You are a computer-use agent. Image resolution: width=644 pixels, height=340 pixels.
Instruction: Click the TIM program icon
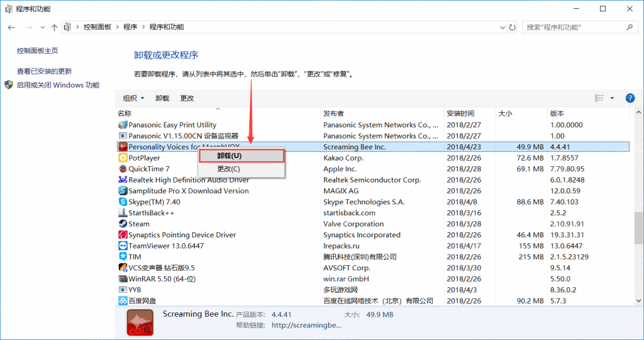[123, 256]
